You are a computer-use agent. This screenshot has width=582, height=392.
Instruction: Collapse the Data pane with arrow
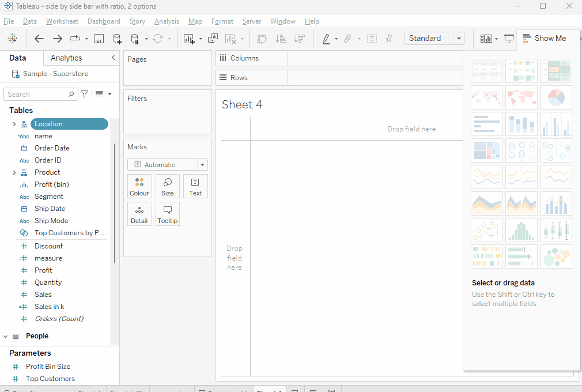click(x=113, y=58)
